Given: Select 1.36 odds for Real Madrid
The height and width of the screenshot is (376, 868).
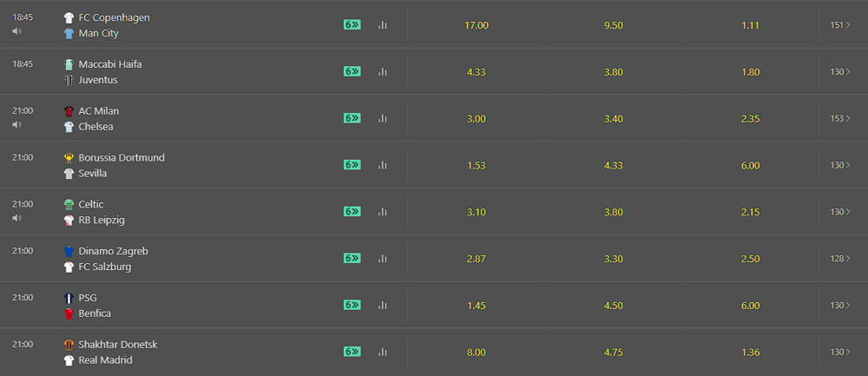Looking at the screenshot, I should tap(751, 353).
